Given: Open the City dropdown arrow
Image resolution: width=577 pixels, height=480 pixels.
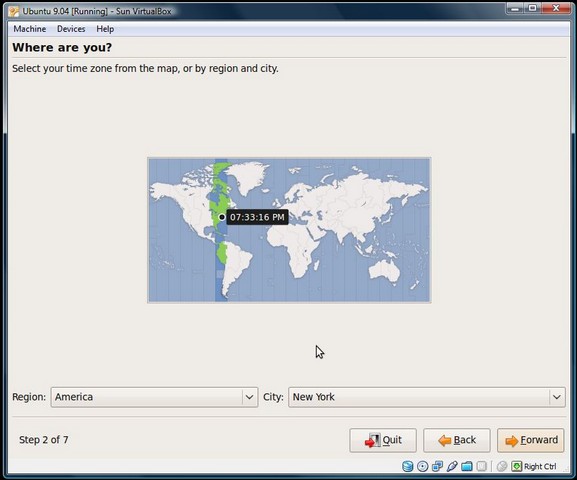Looking at the screenshot, I should tap(557, 397).
